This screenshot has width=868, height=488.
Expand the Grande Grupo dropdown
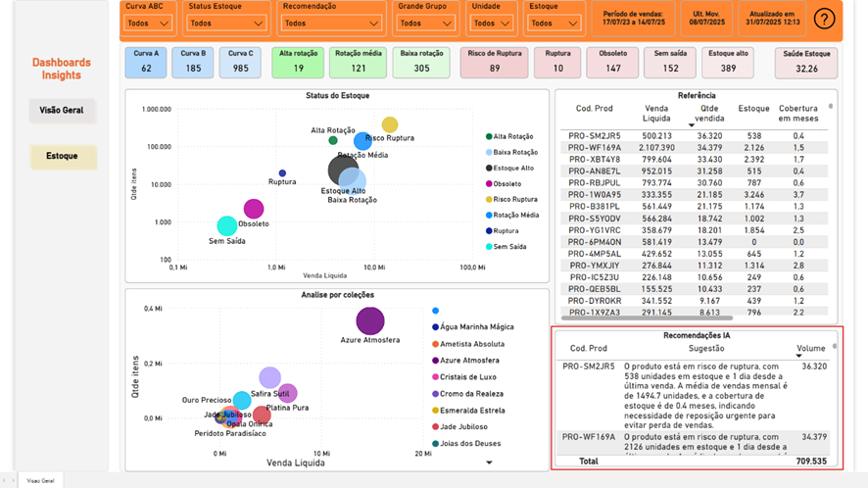(x=423, y=23)
